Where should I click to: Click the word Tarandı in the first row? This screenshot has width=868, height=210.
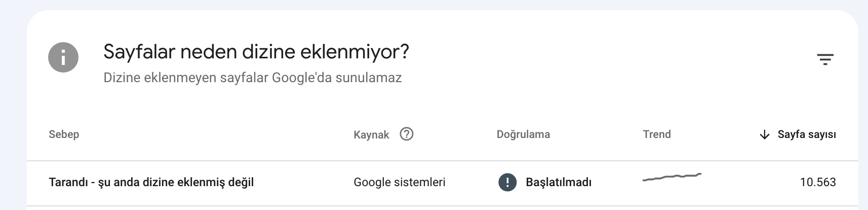68,182
